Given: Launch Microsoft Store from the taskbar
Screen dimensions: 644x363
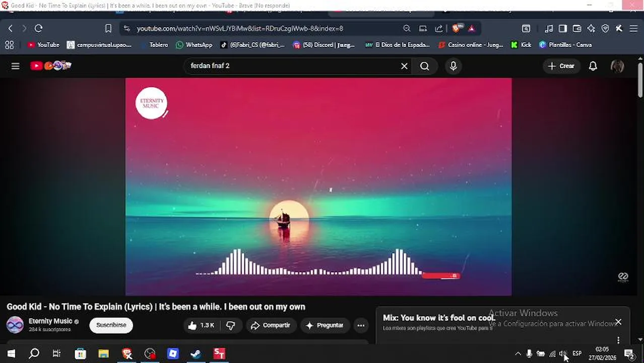Looking at the screenshot, I should [80, 354].
